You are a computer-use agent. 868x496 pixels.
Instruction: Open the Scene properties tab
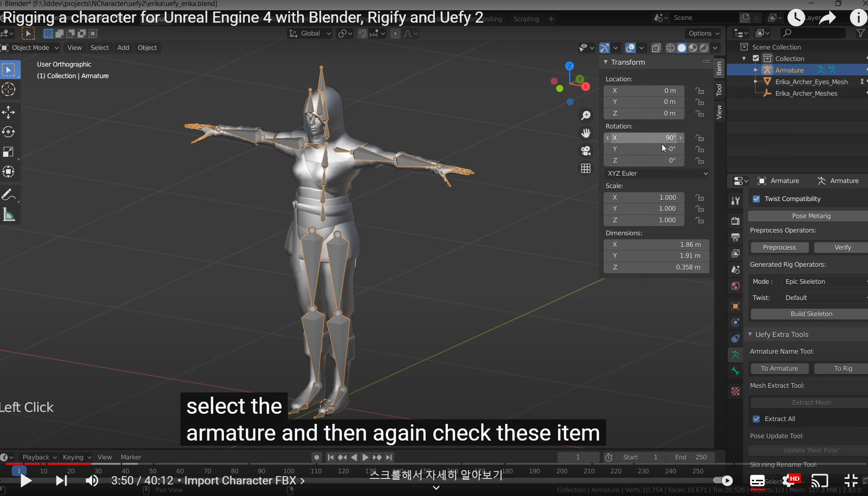pyautogui.click(x=735, y=269)
